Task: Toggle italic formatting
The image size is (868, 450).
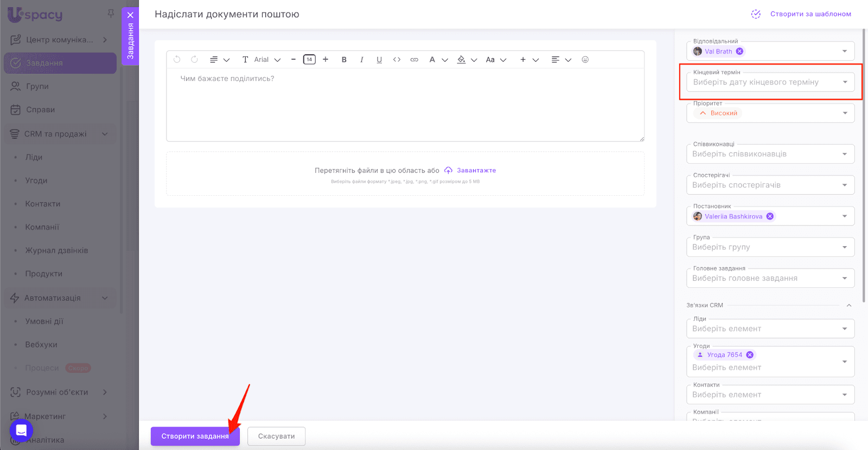Action: point(362,60)
